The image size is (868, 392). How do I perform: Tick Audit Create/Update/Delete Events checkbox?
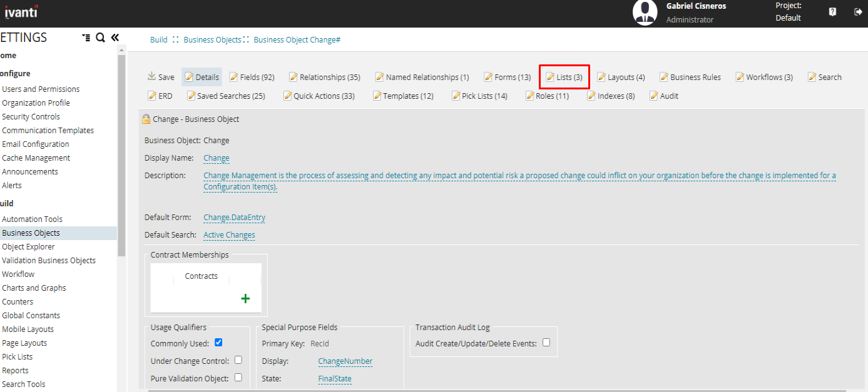click(x=546, y=343)
